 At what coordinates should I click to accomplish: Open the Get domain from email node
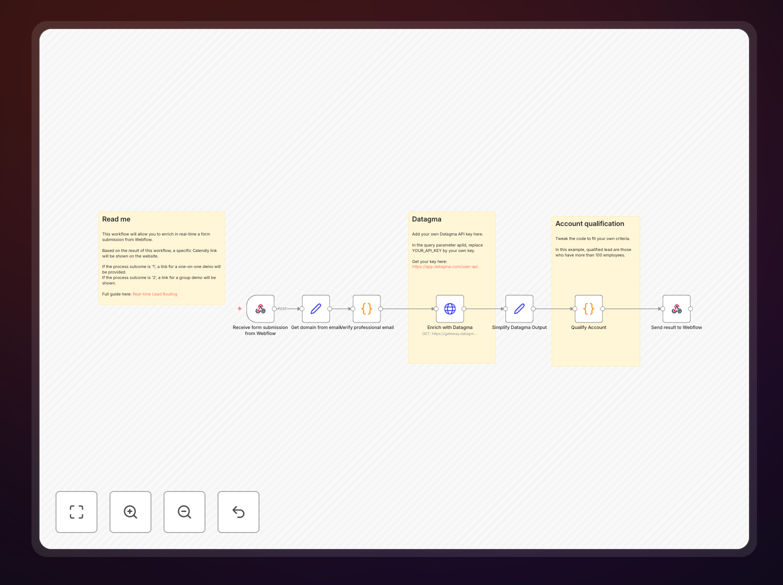tap(316, 309)
